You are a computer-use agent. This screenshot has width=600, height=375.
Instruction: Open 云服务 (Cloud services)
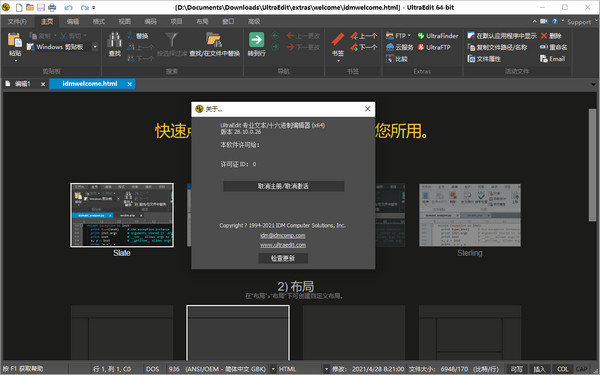click(399, 47)
